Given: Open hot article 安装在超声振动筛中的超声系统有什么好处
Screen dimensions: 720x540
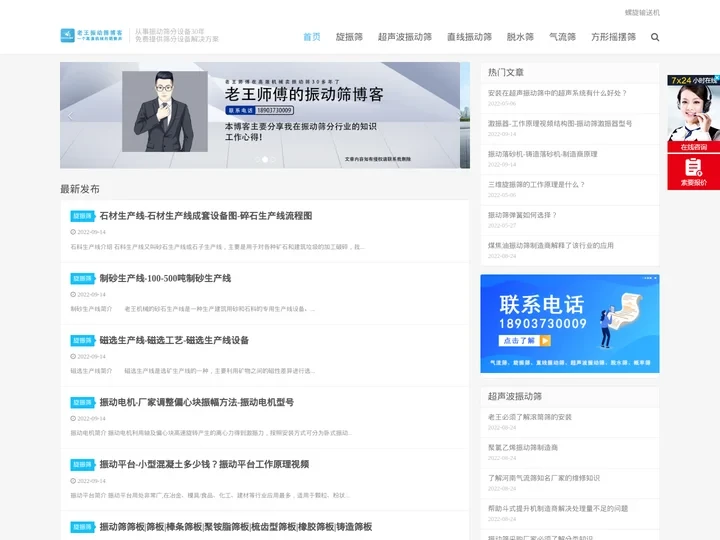Looking at the screenshot, I should [x=557, y=93].
